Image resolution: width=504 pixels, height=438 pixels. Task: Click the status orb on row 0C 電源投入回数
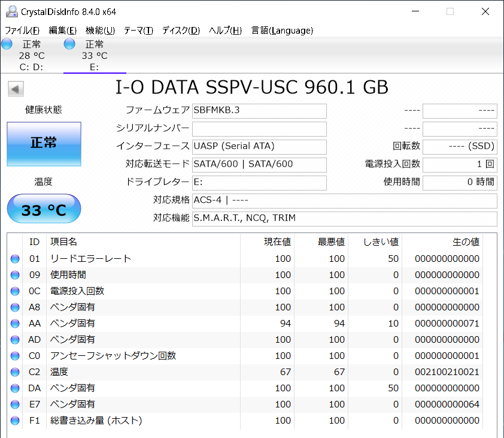click(x=15, y=291)
